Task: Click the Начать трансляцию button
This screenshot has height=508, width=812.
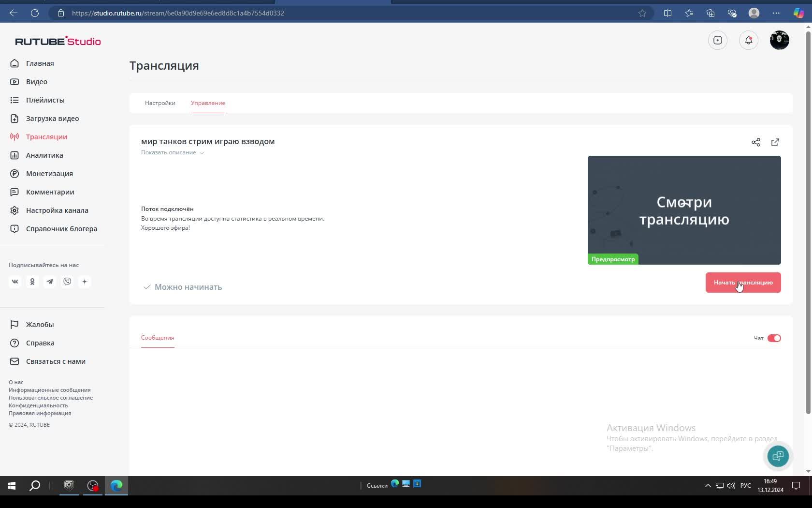Action: coord(743,283)
